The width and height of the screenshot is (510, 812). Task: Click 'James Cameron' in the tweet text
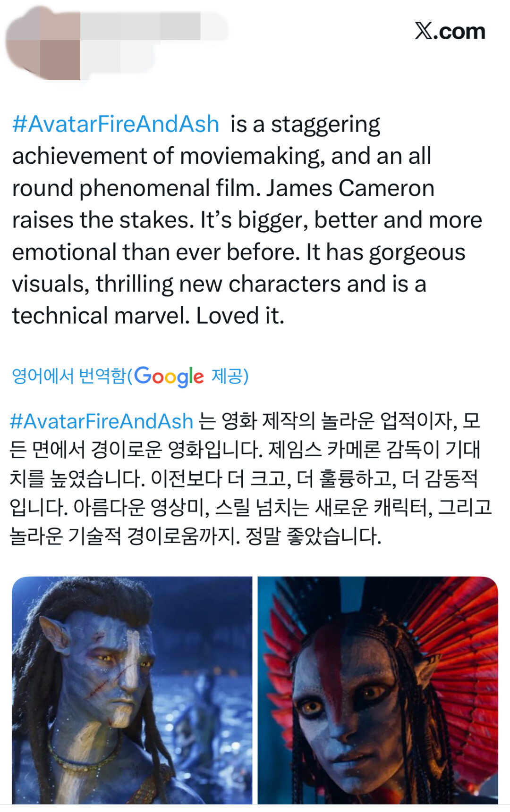pos(350,188)
